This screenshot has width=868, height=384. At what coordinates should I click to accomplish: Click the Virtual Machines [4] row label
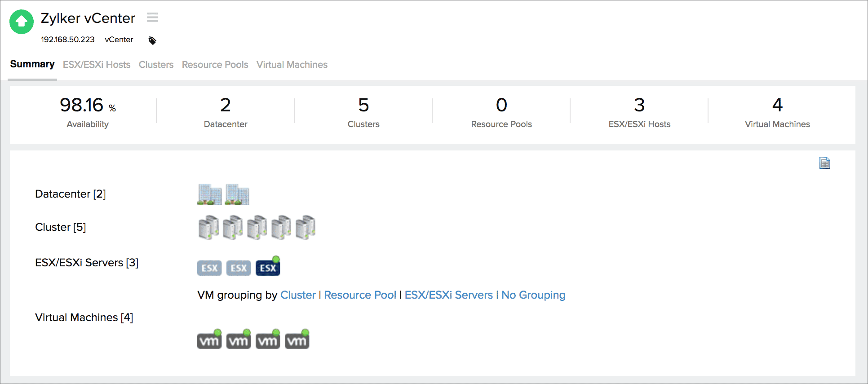[x=84, y=318]
